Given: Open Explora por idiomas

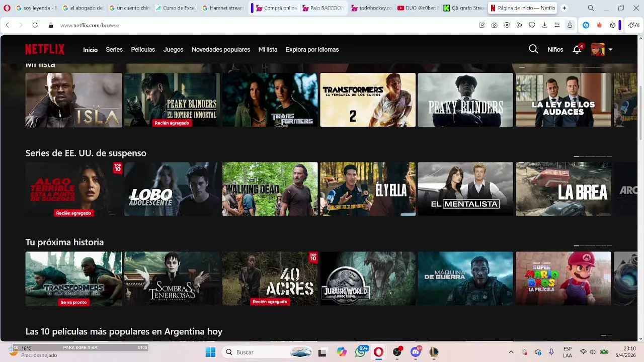Looking at the screenshot, I should 312,50.
